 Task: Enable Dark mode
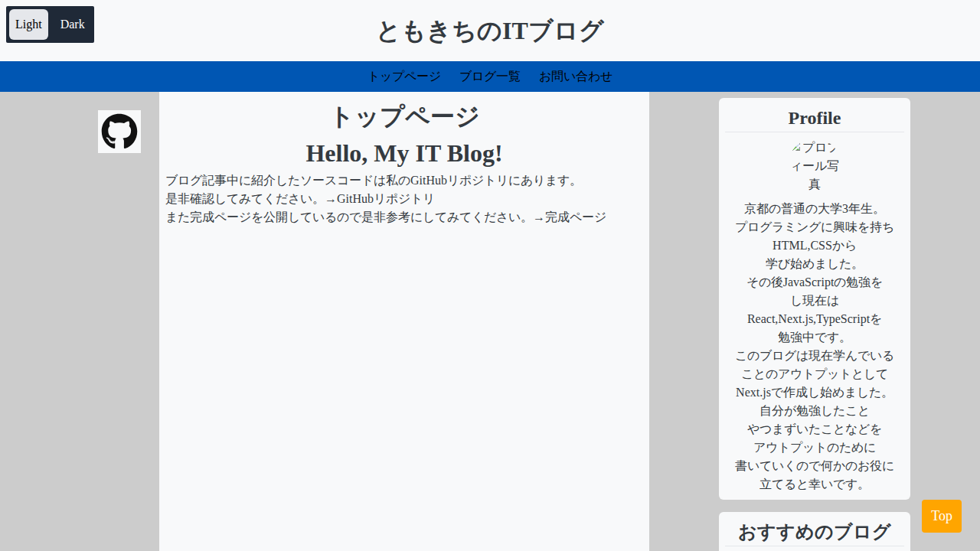point(72,24)
